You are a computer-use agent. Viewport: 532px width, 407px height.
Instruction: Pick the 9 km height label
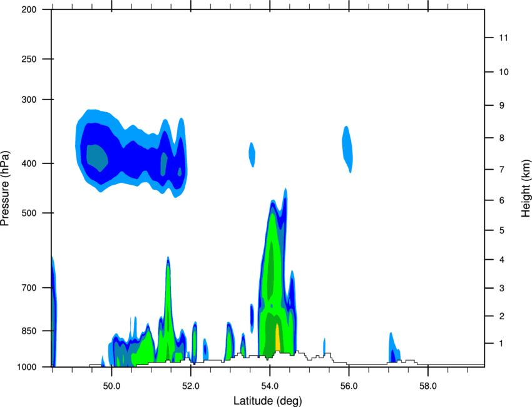point(502,105)
